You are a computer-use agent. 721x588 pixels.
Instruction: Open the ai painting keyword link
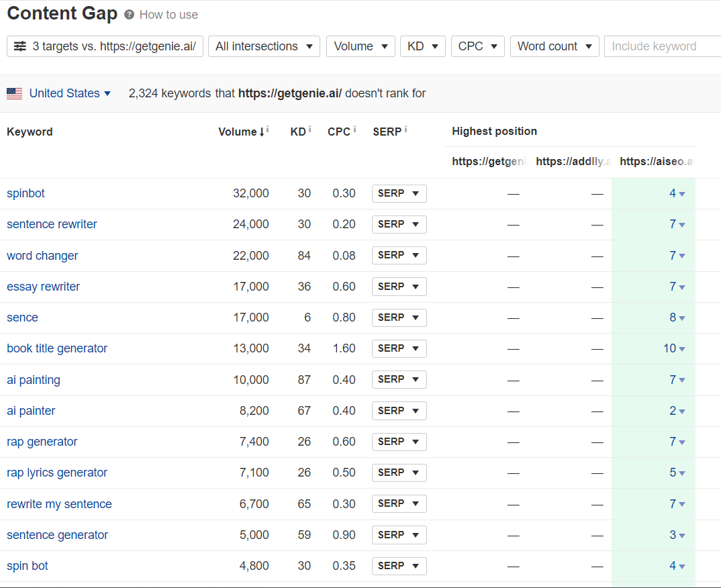(34, 380)
